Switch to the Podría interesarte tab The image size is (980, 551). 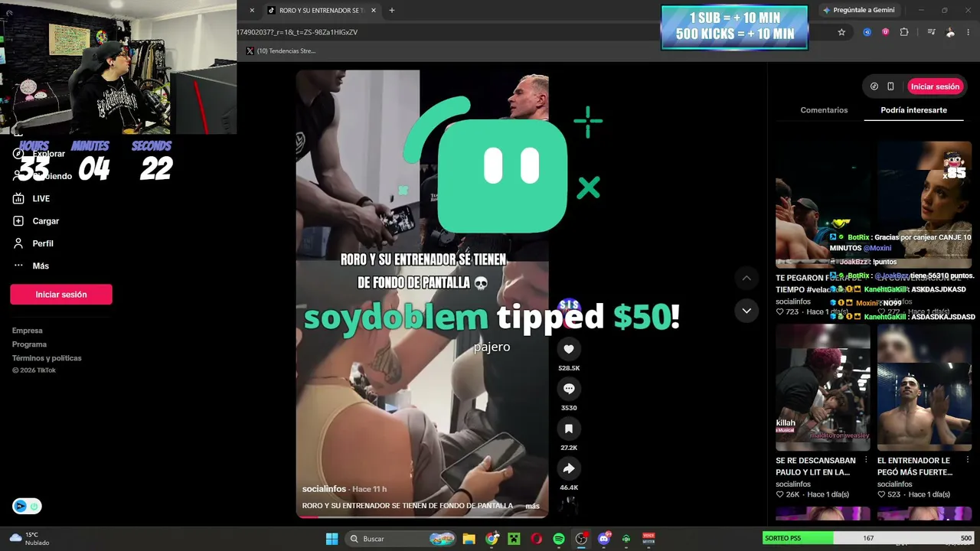(913, 110)
